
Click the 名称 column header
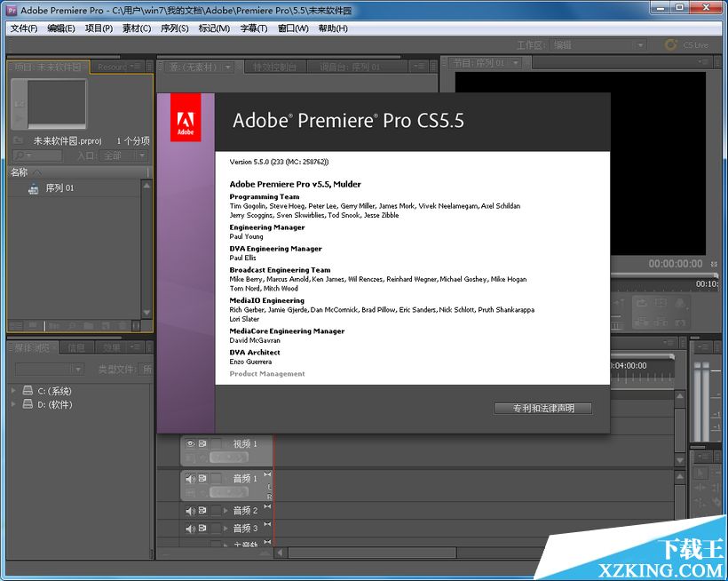19,172
